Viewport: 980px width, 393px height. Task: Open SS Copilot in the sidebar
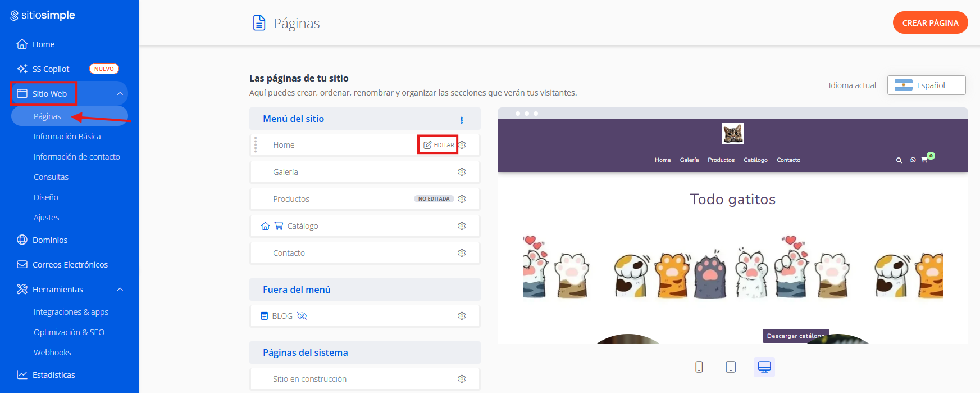[x=51, y=69]
